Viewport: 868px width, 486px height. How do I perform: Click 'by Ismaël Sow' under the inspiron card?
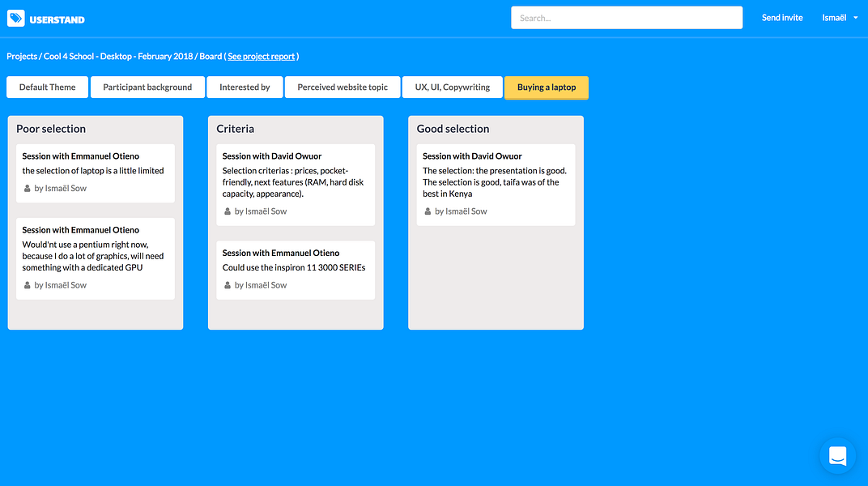[260, 285]
